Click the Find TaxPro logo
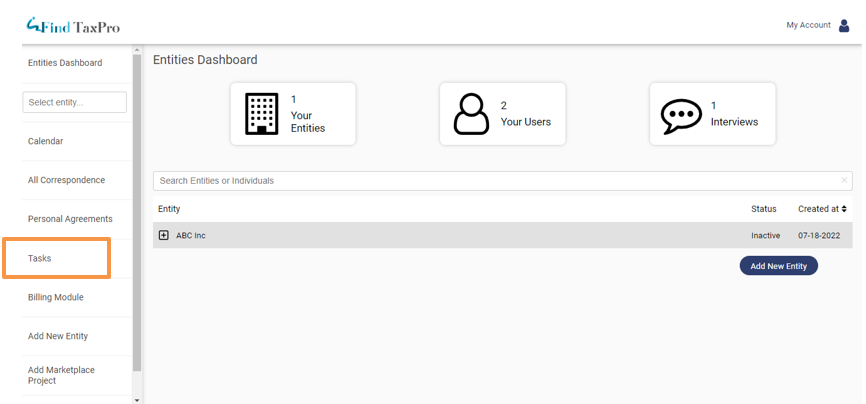 [x=73, y=26]
